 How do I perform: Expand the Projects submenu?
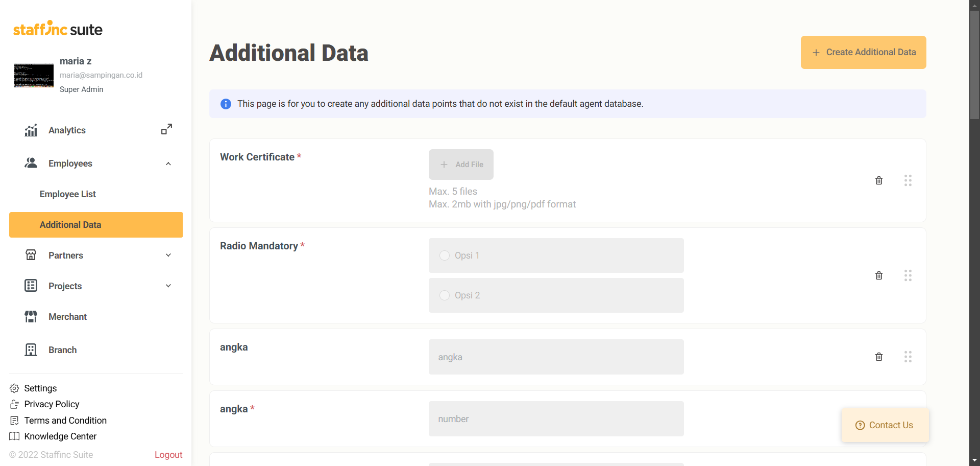pos(168,286)
